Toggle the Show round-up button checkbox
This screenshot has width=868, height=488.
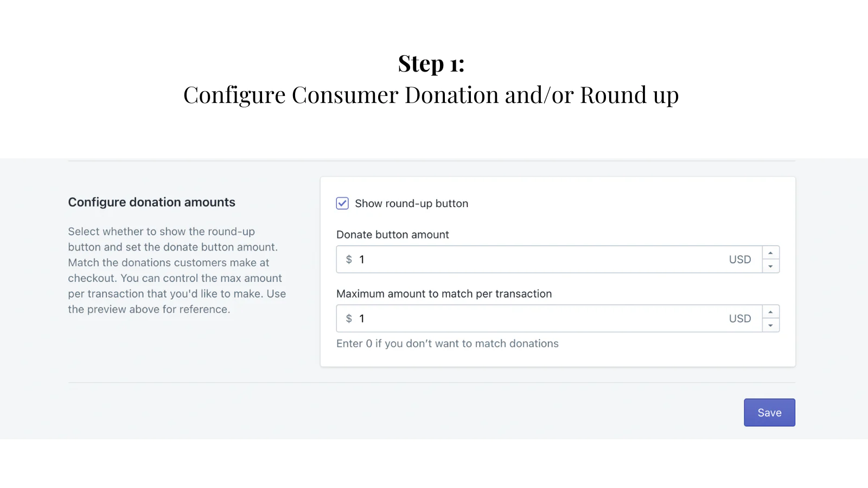point(342,203)
